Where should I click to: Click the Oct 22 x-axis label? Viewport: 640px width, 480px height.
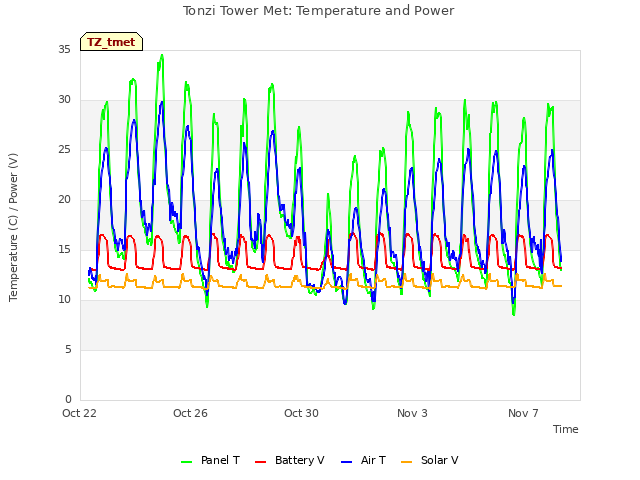79,413
